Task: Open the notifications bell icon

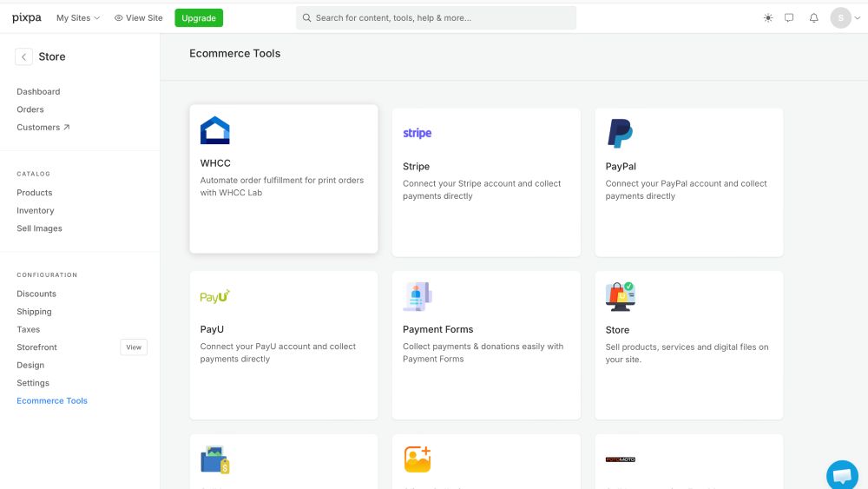Action: point(814,17)
